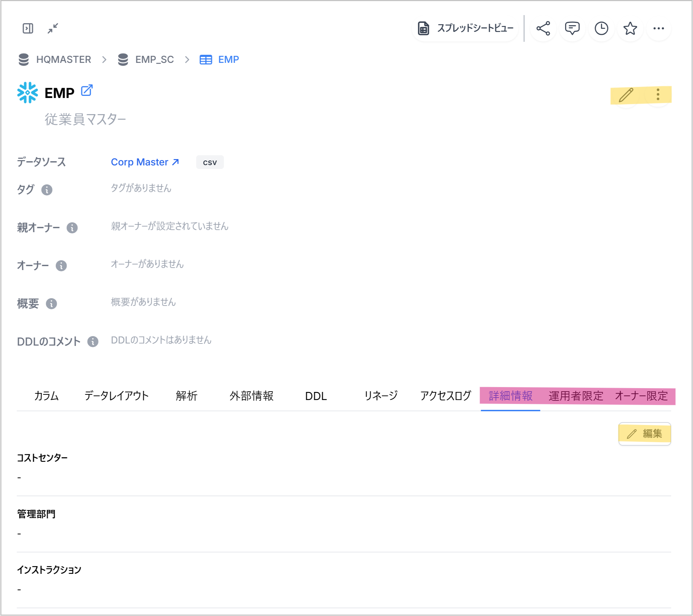Click the オーナーがありません placeholder

147,264
